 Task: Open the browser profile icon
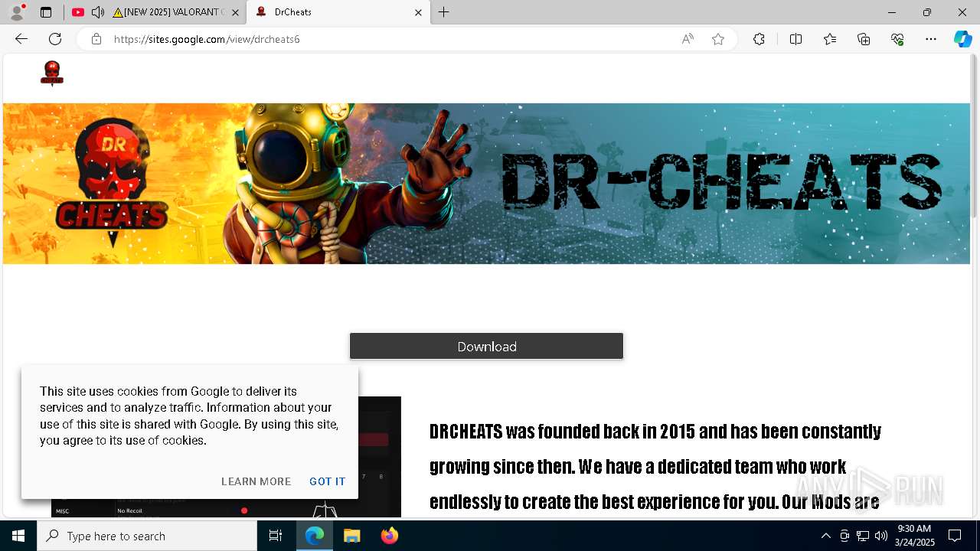(17, 12)
